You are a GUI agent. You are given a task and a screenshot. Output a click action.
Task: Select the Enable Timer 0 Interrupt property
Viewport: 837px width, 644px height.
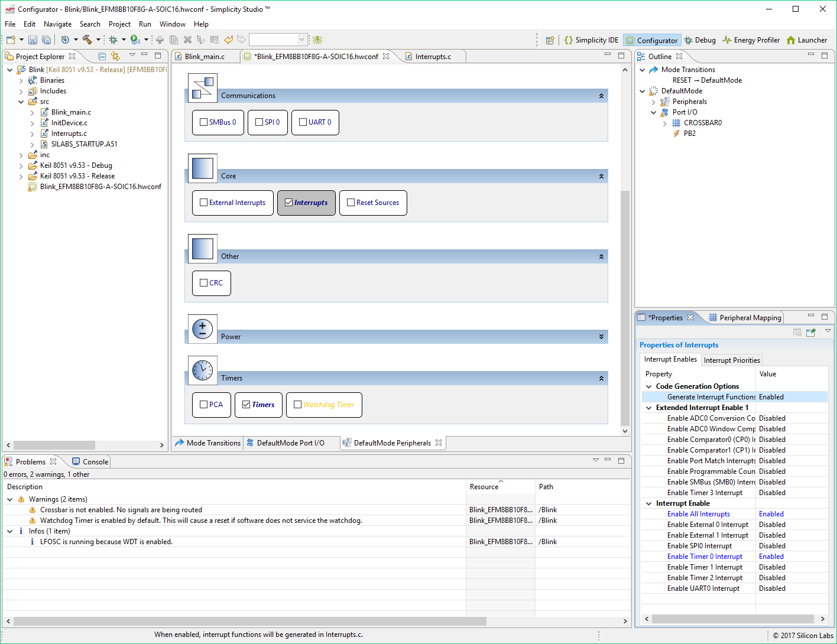(705, 557)
